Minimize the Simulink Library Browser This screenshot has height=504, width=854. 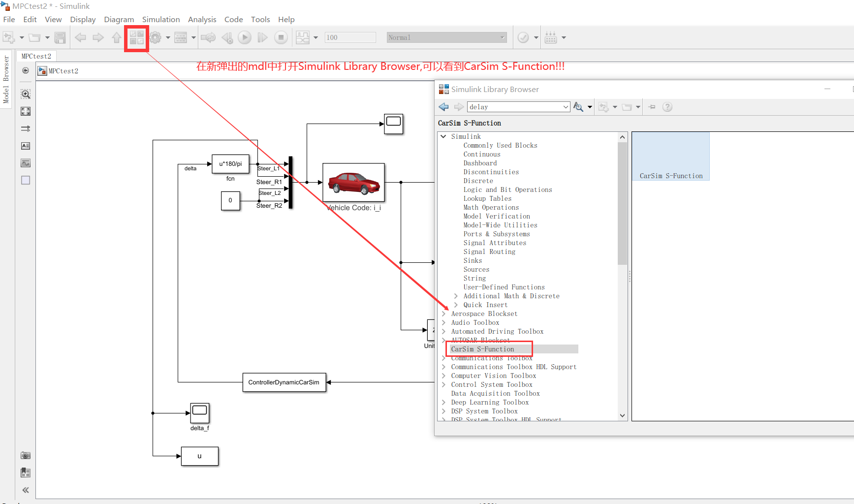[x=827, y=89]
